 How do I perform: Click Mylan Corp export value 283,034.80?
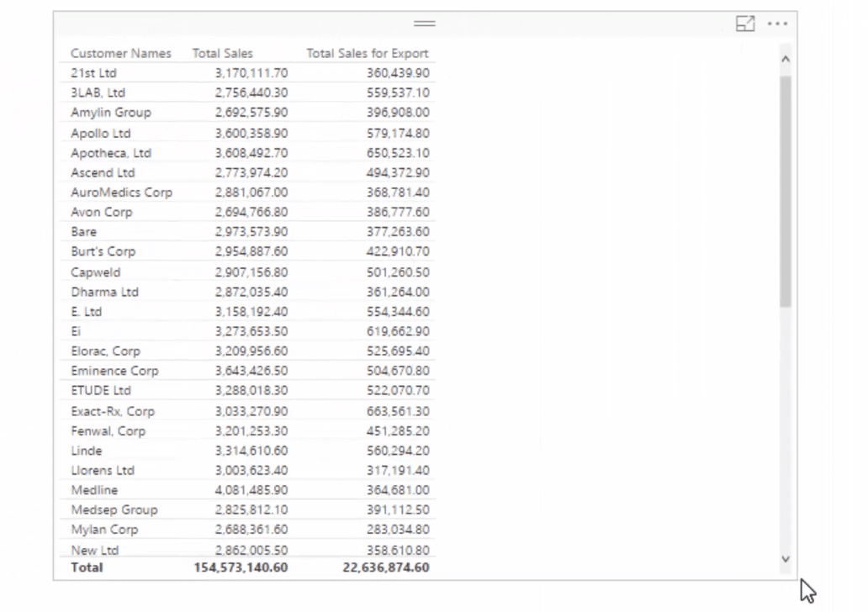coord(398,530)
